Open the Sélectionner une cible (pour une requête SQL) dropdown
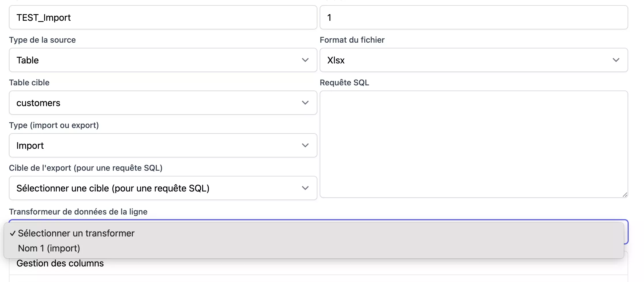 (156, 188)
